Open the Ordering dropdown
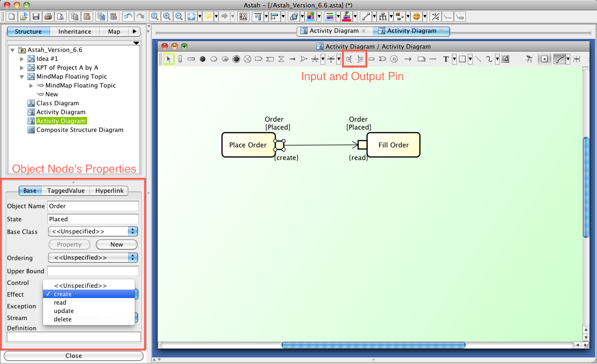Image resolution: width=597 pixels, height=364 pixels. point(93,258)
